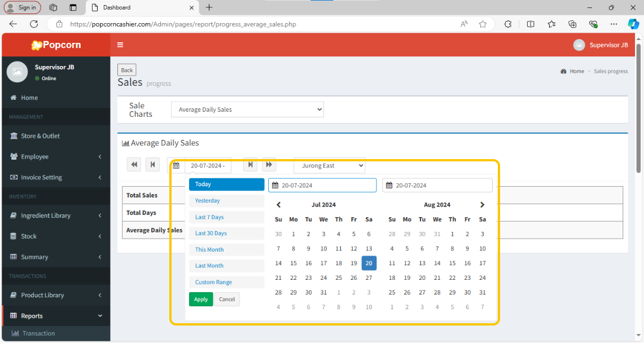Screen dimensions: 644x343
Task: Close the Dashboard browser tab
Action: pos(191,7)
